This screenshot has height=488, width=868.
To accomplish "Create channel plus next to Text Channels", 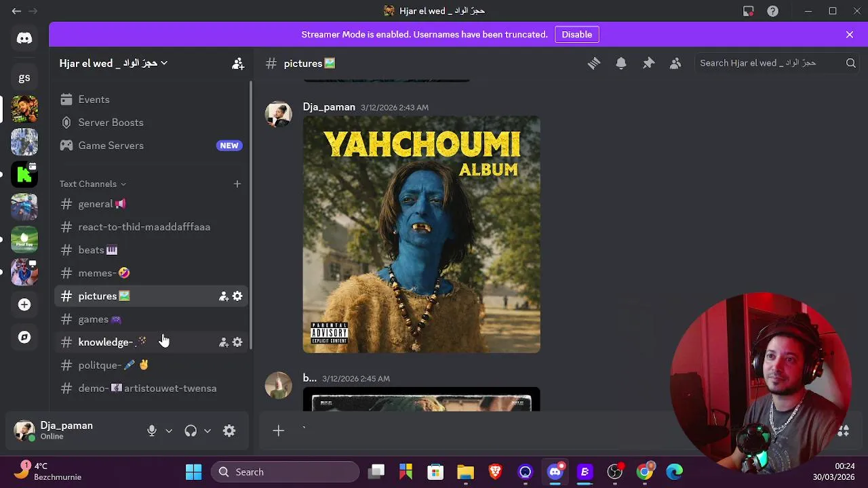I will [237, 184].
